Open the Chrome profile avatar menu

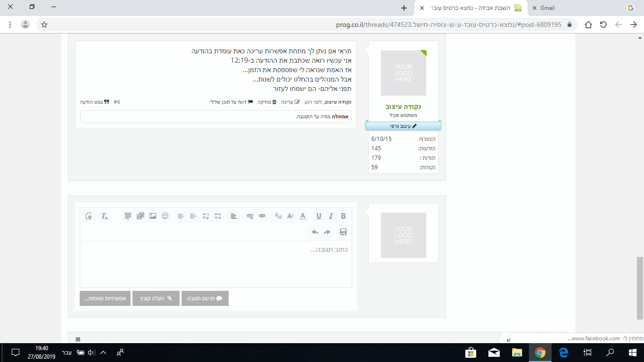tap(25, 25)
